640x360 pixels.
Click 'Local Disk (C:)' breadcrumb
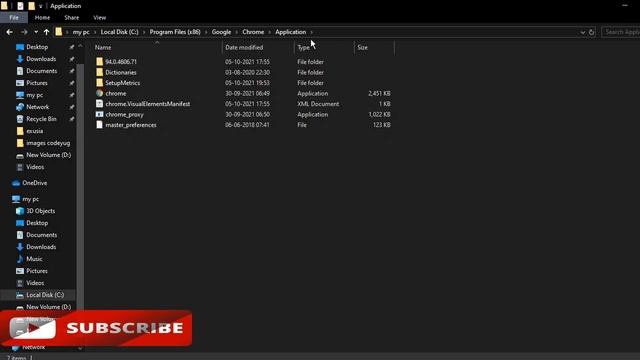(x=120, y=32)
